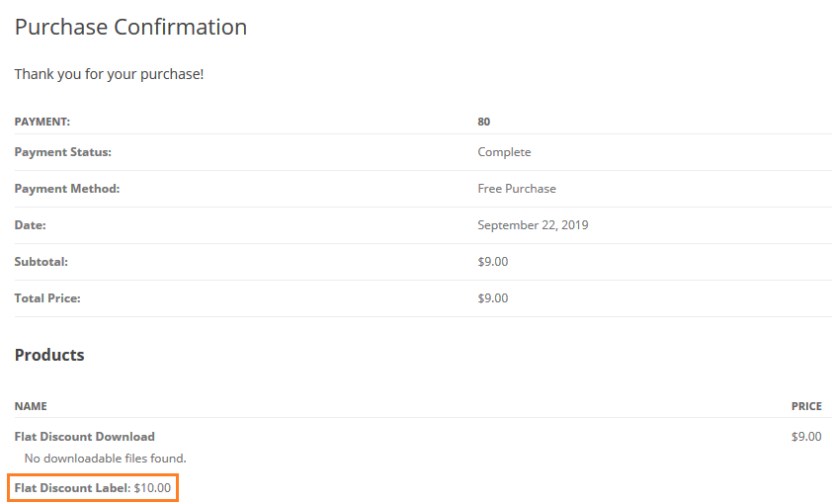Screen dimensions: 832x504
Task: Select the September 22, 2019 date
Action: 533,225
